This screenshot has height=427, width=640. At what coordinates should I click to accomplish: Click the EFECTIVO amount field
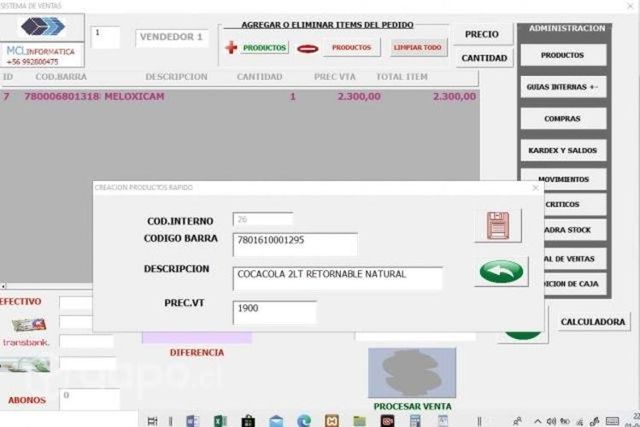click(x=76, y=303)
